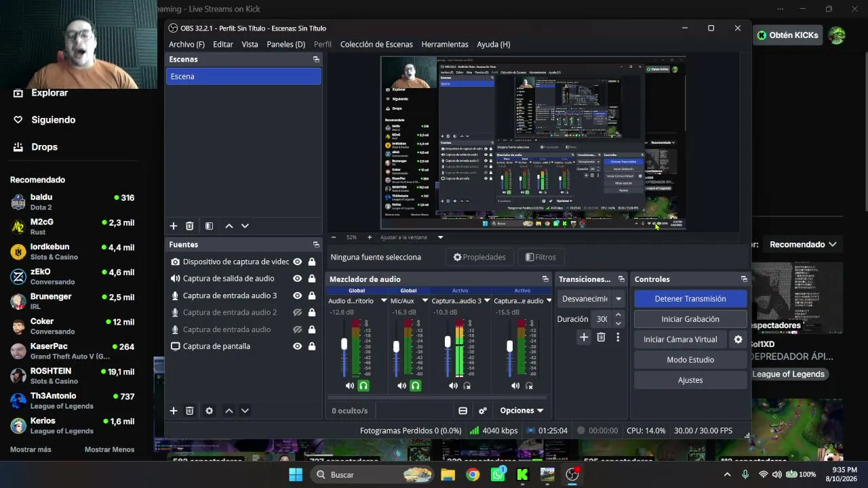This screenshot has height=488, width=868.
Task: Click Iniciar Cámara Virtual button
Action: click(x=680, y=340)
